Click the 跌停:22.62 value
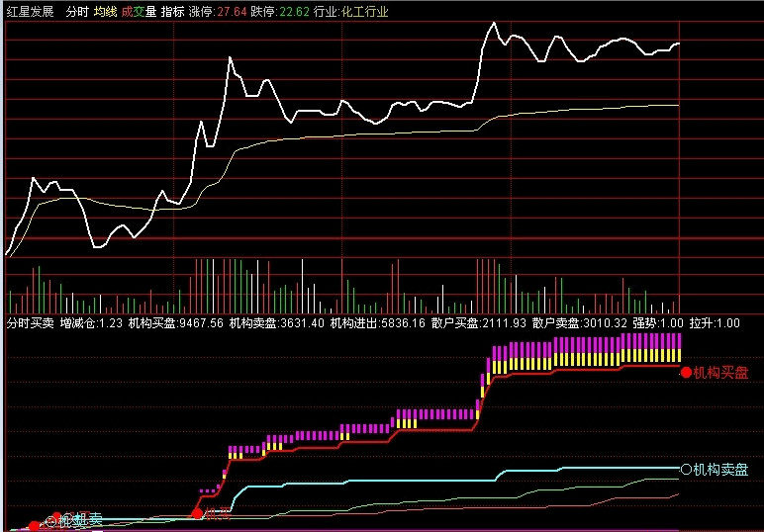The image size is (764, 532). click(x=280, y=11)
